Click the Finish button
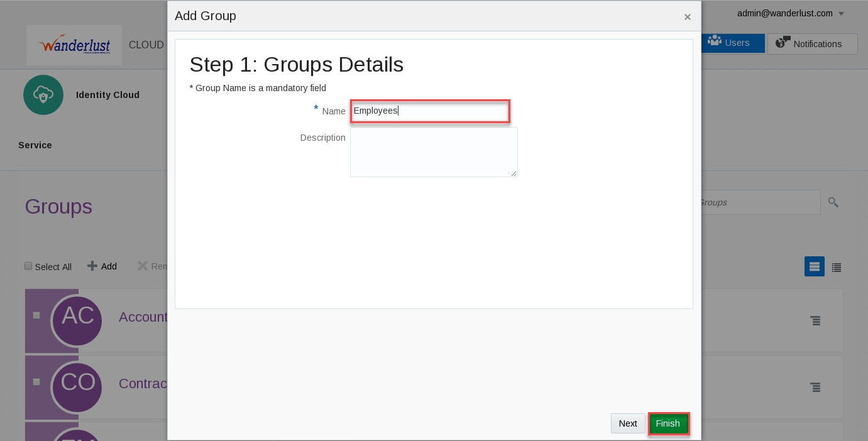The width and height of the screenshot is (868, 441). coord(668,423)
